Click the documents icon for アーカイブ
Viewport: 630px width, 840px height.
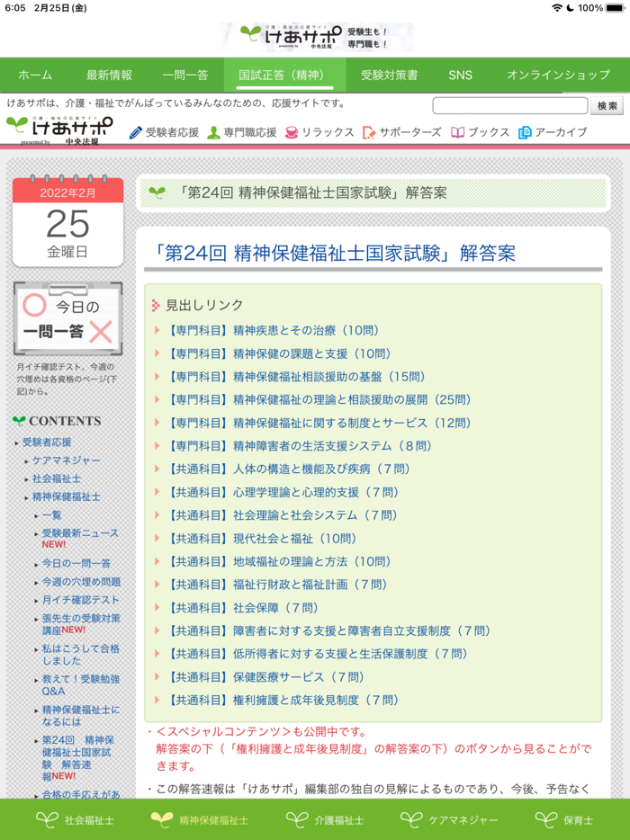coord(525,132)
